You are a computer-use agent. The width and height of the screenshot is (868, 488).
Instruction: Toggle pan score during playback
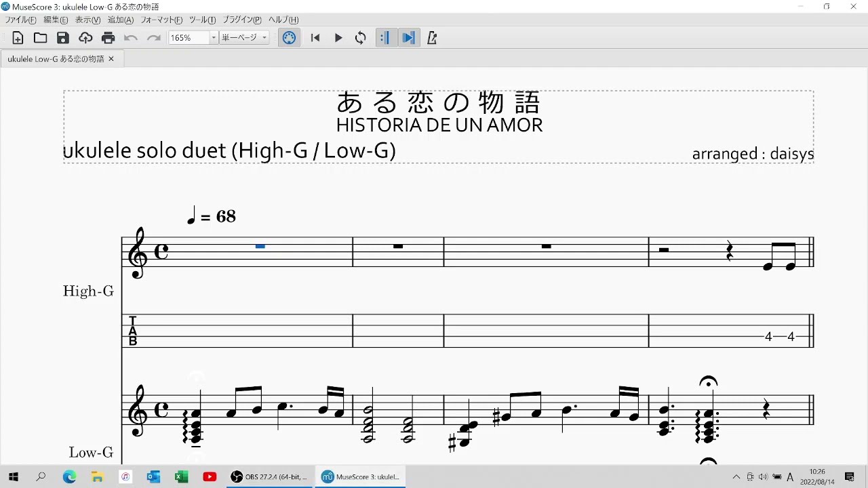pos(408,38)
